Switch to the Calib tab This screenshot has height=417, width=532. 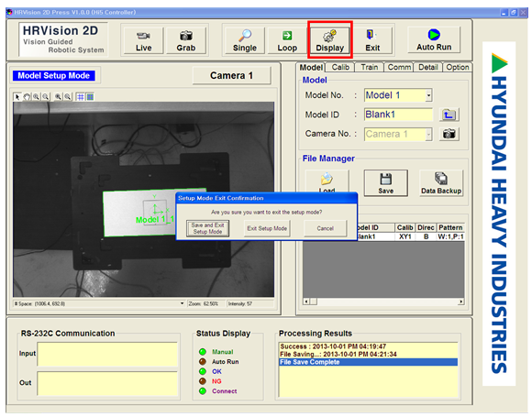[340, 67]
